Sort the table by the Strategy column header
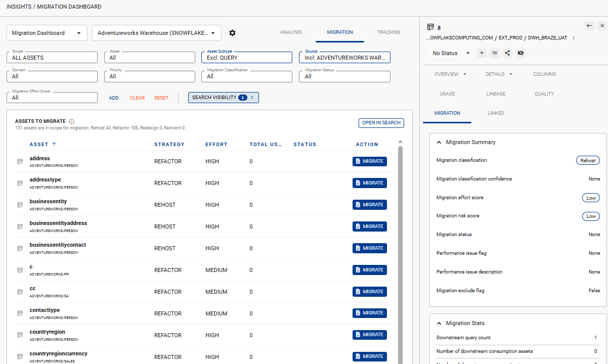The width and height of the screenshot is (608, 364). click(x=169, y=145)
